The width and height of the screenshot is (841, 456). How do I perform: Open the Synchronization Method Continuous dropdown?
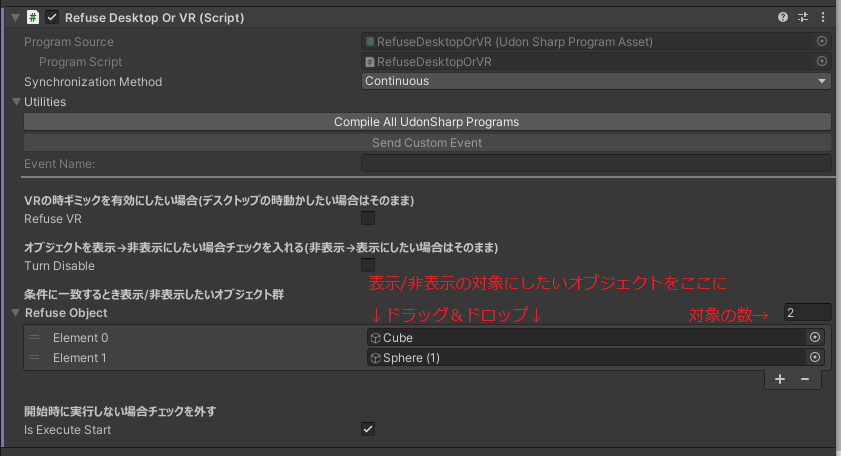(x=596, y=81)
